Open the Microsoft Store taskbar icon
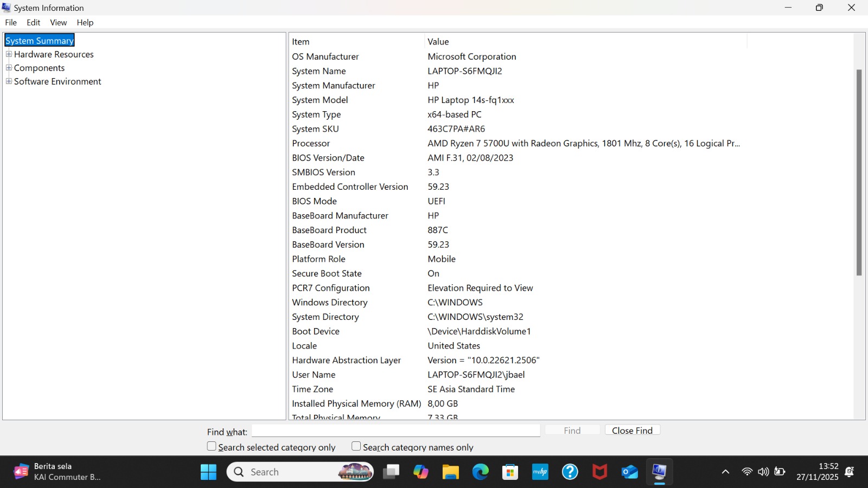 pyautogui.click(x=510, y=472)
